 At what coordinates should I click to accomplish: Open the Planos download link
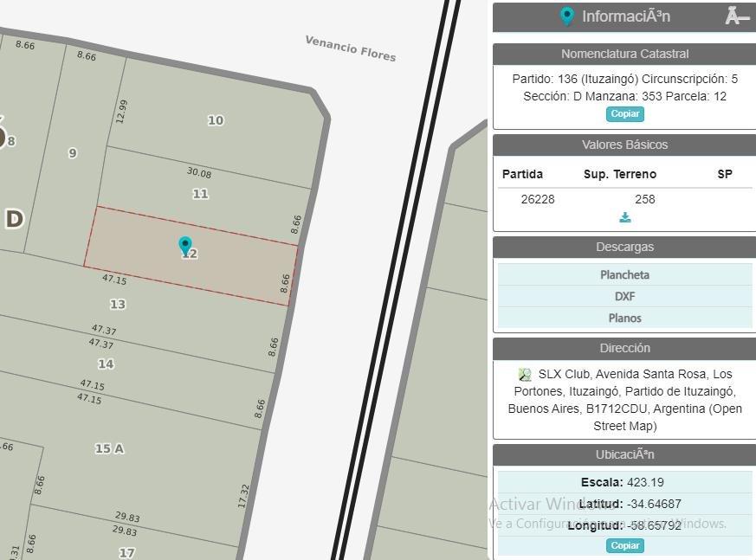(x=624, y=318)
